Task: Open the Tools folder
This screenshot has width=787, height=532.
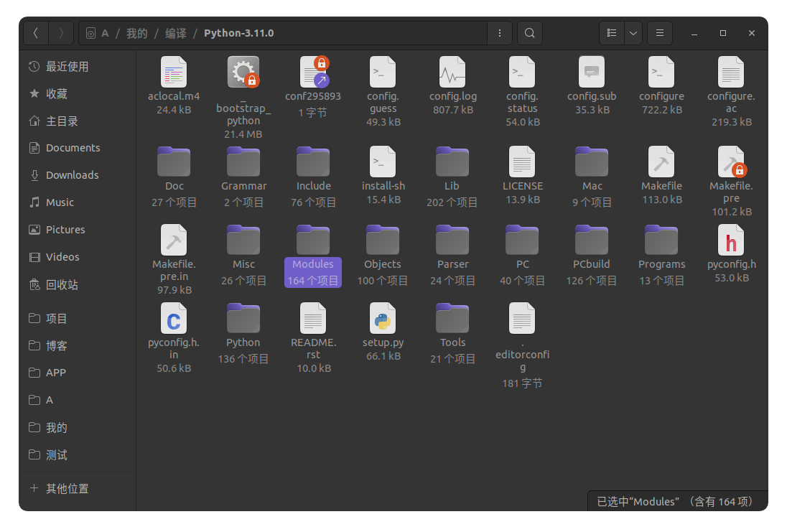Action: [452, 318]
